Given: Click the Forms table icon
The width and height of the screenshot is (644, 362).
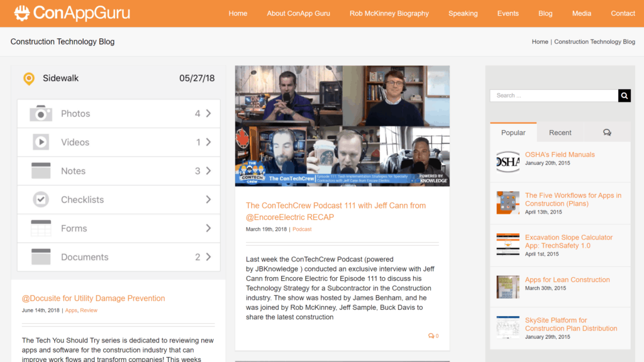Looking at the screenshot, I should (41, 228).
